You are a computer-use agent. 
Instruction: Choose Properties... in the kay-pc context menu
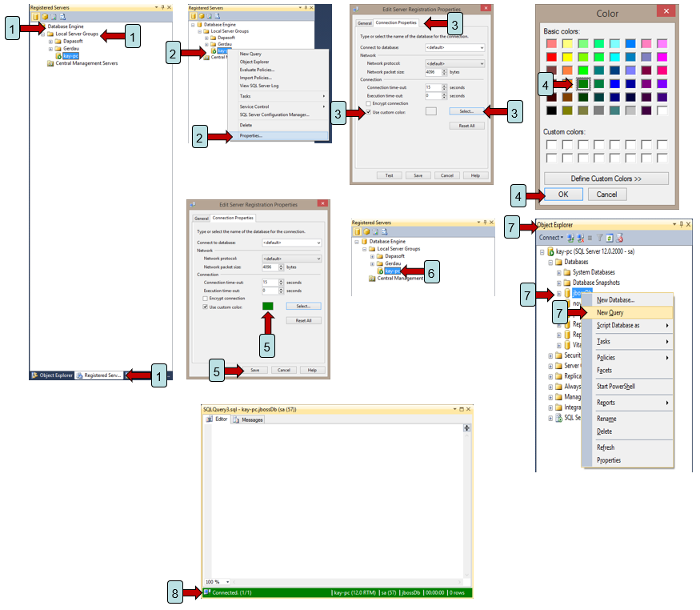tap(250, 136)
